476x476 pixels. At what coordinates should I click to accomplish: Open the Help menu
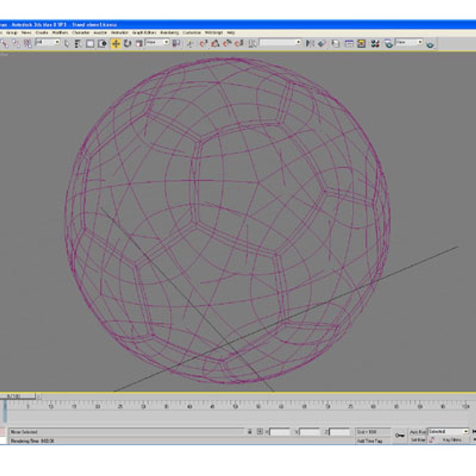tap(231, 33)
